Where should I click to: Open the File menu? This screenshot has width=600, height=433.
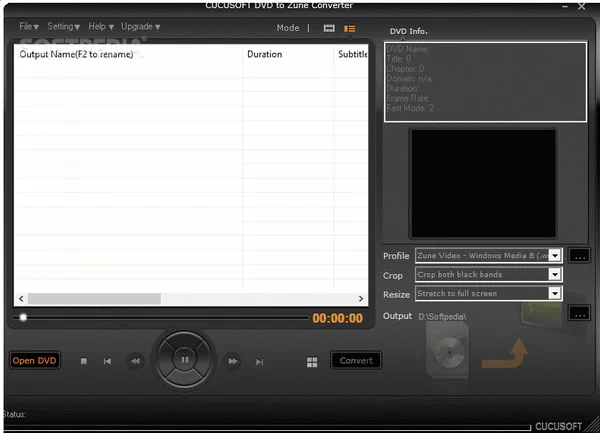pyautogui.click(x=29, y=26)
